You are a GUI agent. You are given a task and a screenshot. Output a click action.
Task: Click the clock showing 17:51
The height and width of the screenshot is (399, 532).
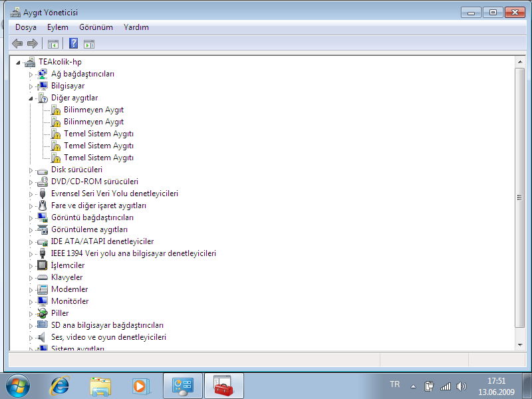496,380
